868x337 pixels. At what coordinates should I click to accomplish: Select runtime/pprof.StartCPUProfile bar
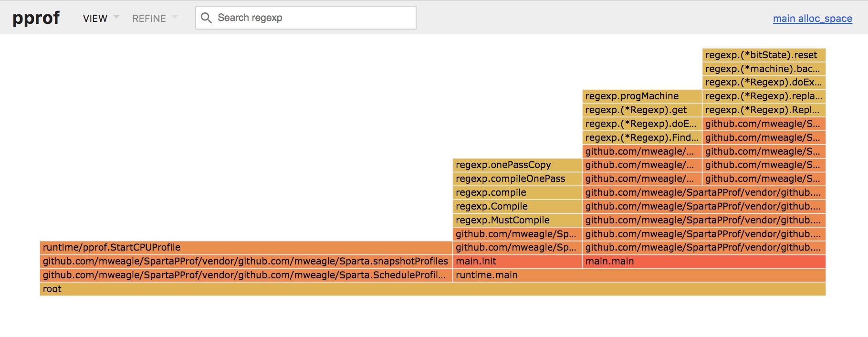pyautogui.click(x=246, y=247)
